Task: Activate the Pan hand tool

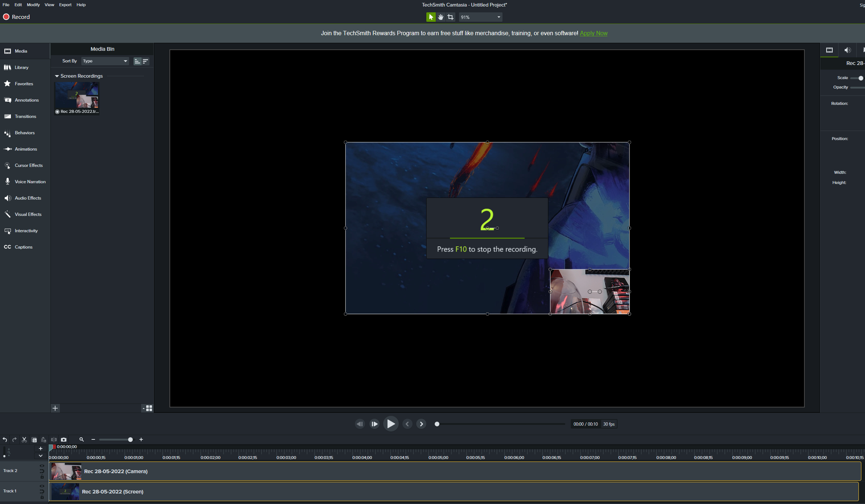Action: point(441,17)
